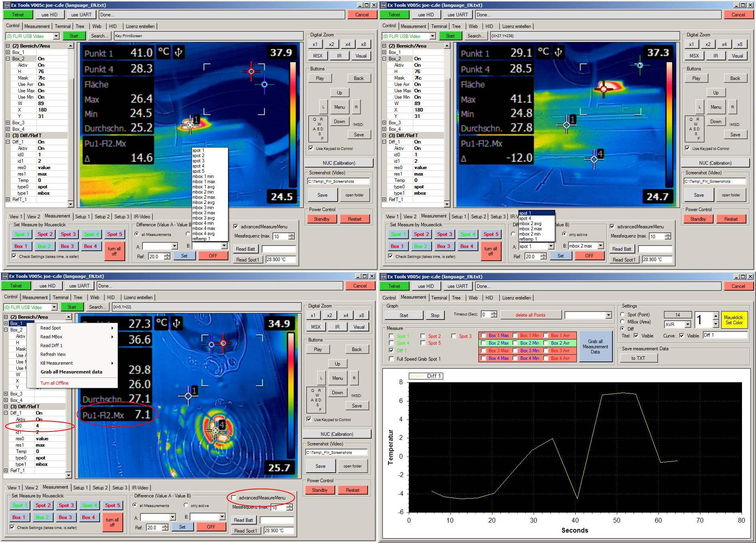Tick Full Speed Grab Spot 1
The width and height of the screenshot is (756, 543).
click(x=391, y=359)
